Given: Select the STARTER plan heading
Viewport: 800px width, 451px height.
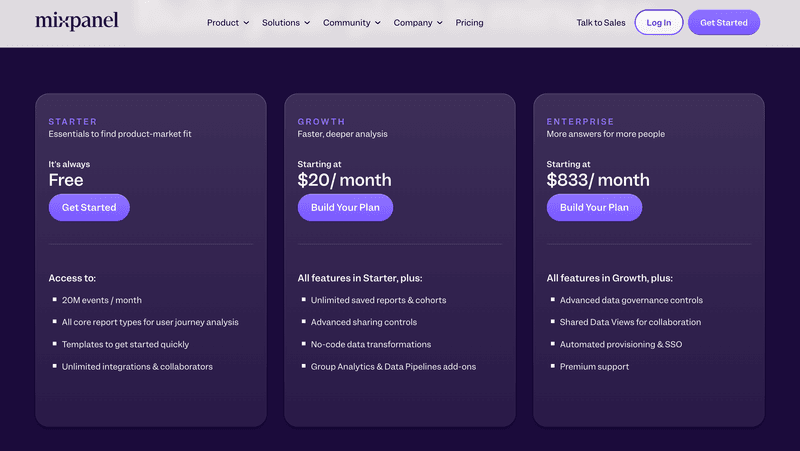Looking at the screenshot, I should (x=73, y=122).
